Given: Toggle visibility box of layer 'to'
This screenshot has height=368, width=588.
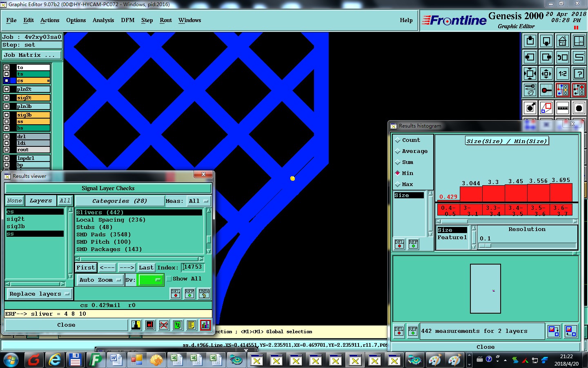Looking at the screenshot, I should pos(7,67).
